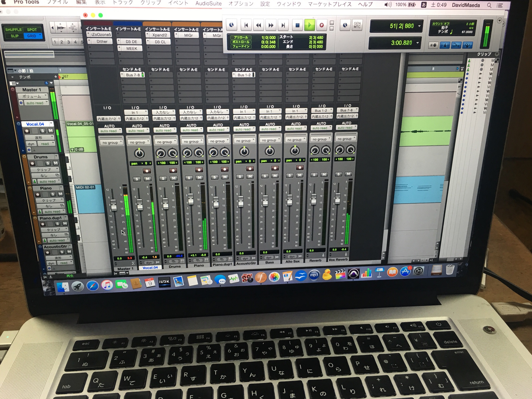Click Return to Zero transport button
The height and width of the screenshot is (399, 532).
tap(246, 25)
